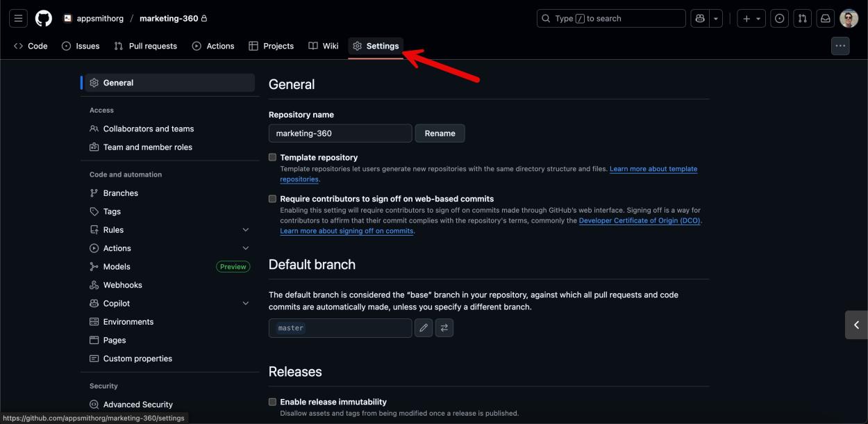Image resolution: width=868 pixels, height=424 pixels.
Task: Open your Issues from the top navigation icon
Action: click(778, 18)
